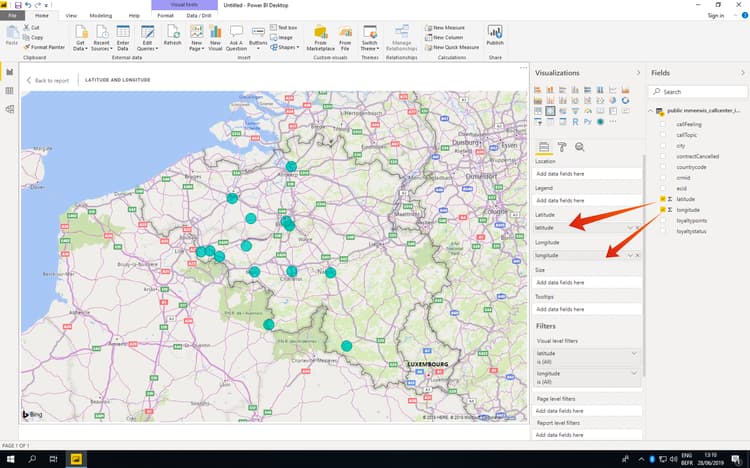Uncheck the longitude field checkbox
The width and height of the screenshot is (750, 468).
[662, 210]
